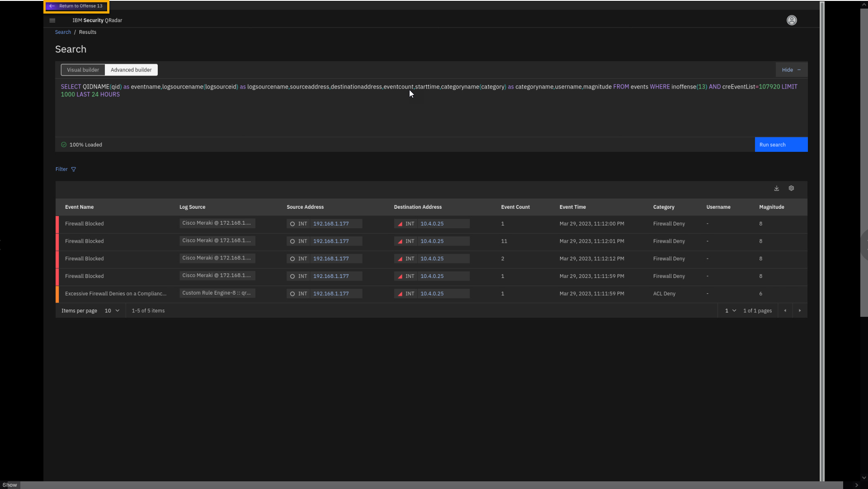
Task: Open table settings gear icon
Action: pyautogui.click(x=791, y=188)
